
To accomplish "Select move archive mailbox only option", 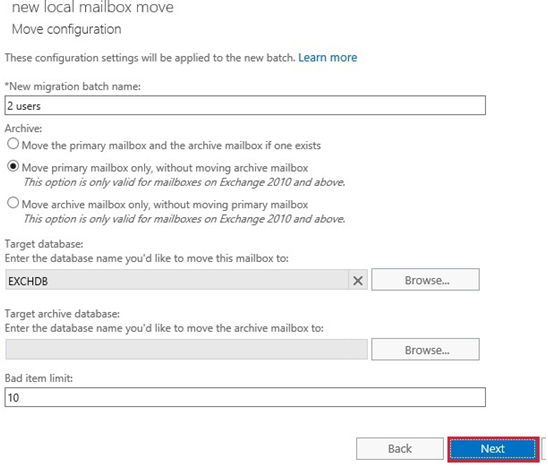I will (x=13, y=203).
